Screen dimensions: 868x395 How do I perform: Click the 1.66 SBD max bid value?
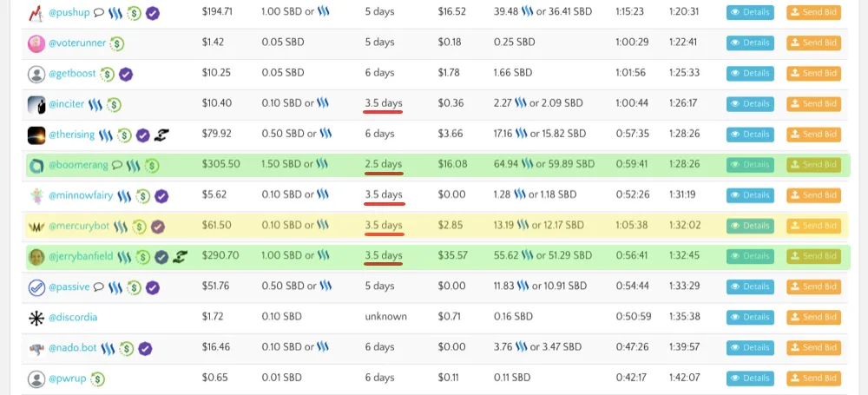pos(513,73)
